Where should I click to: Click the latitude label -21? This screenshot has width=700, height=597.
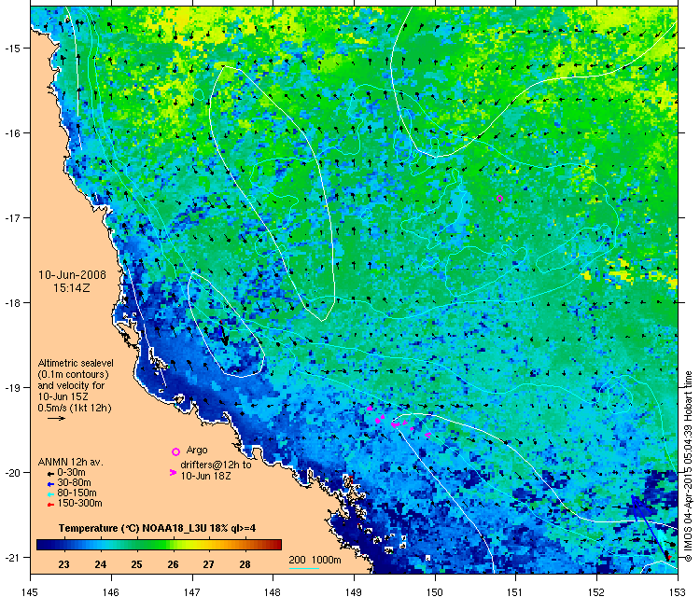click(x=12, y=557)
